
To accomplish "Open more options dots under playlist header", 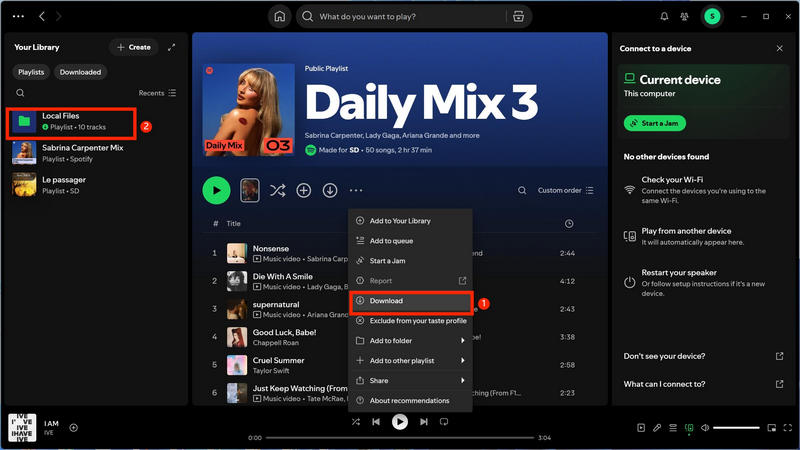I will pos(356,190).
